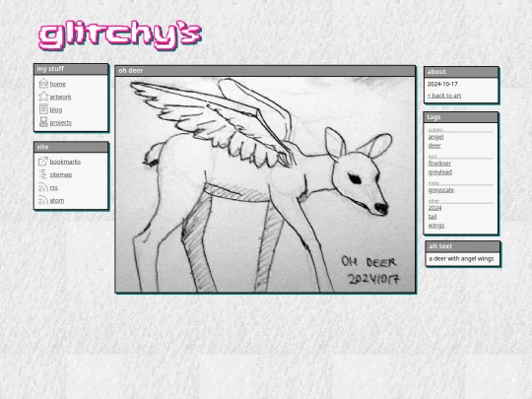Click the document icon beside blog

click(43, 109)
